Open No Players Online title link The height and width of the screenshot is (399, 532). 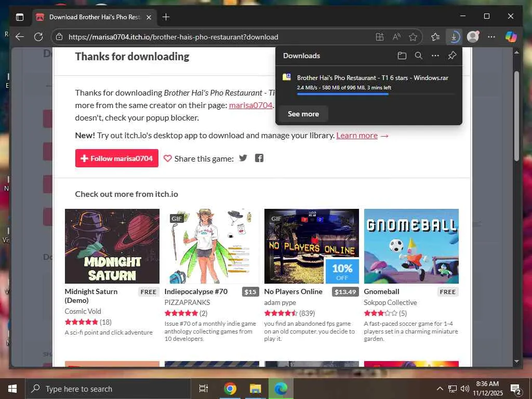click(293, 291)
